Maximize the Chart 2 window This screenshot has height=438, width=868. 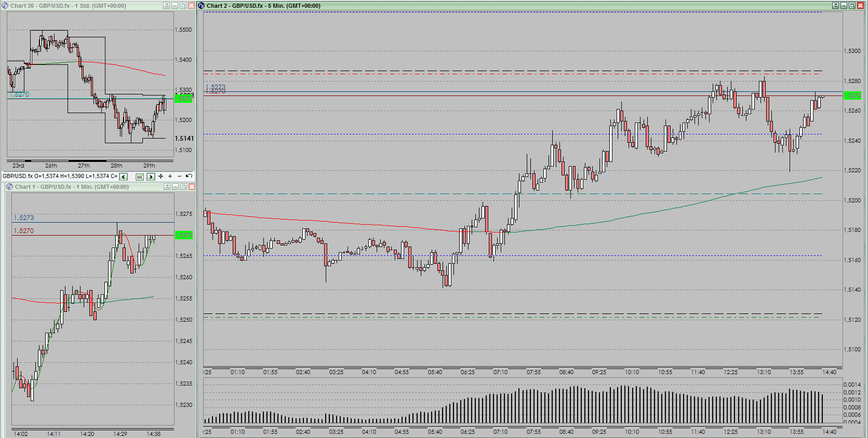pos(852,6)
